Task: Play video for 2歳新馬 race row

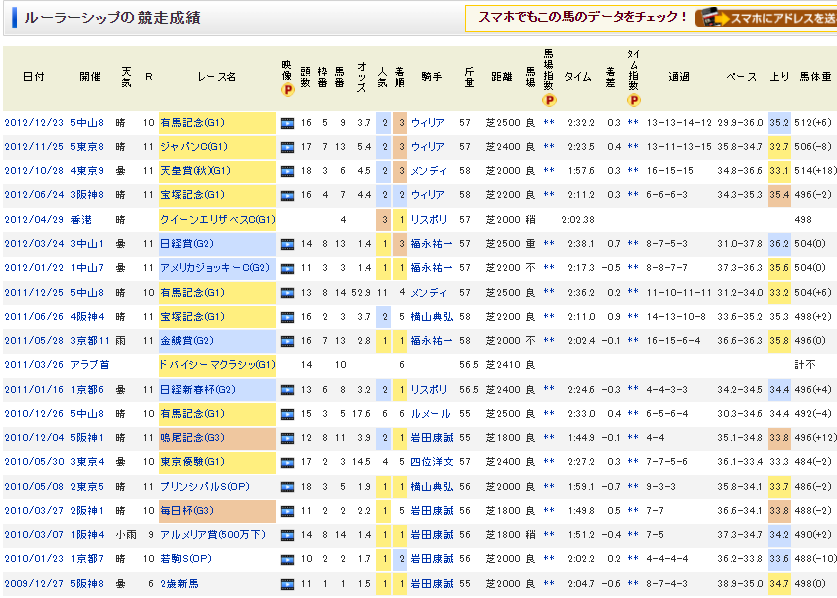Action: 288,583
